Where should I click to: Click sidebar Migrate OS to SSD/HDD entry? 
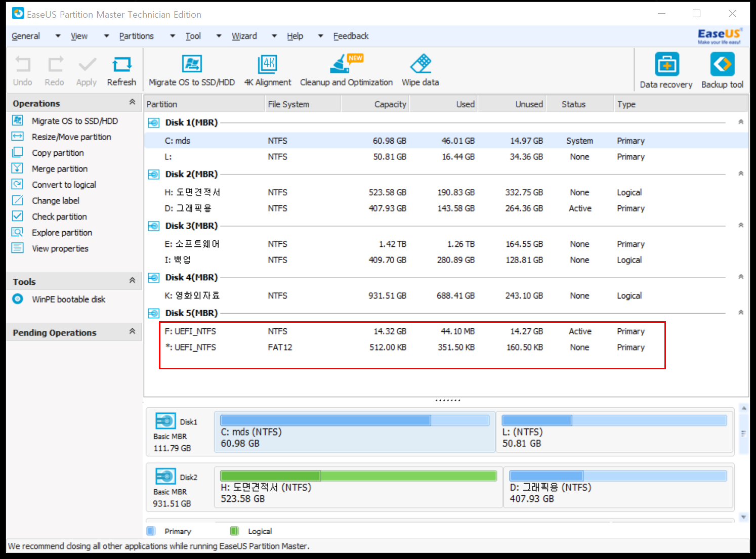pyautogui.click(x=74, y=121)
